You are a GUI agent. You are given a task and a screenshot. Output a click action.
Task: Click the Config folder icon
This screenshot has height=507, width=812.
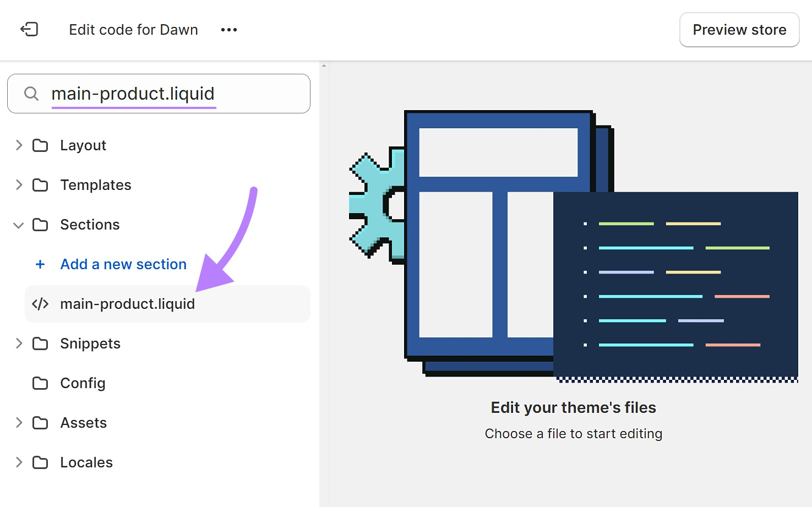pos(40,383)
